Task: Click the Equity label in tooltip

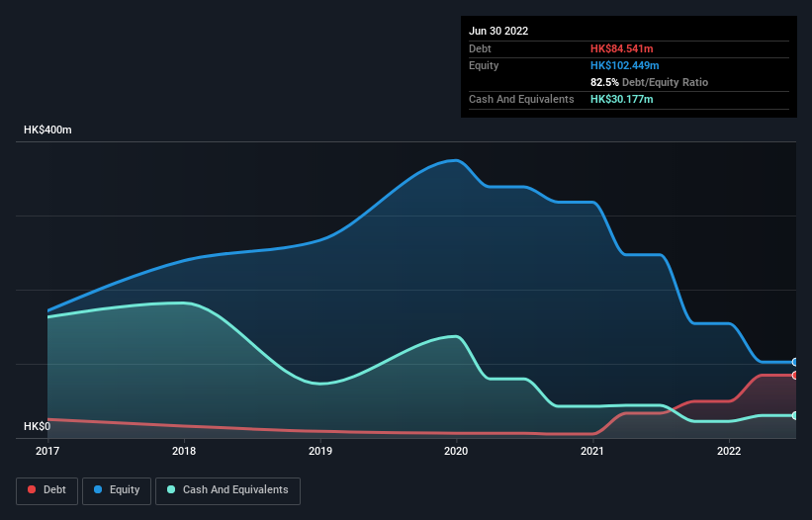Action: (x=484, y=65)
